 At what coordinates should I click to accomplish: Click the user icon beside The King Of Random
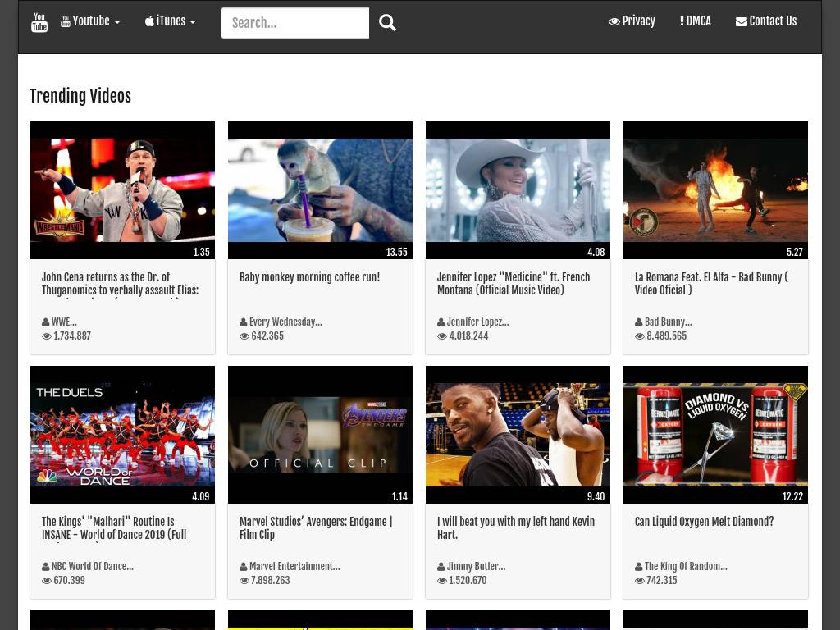[638, 567]
